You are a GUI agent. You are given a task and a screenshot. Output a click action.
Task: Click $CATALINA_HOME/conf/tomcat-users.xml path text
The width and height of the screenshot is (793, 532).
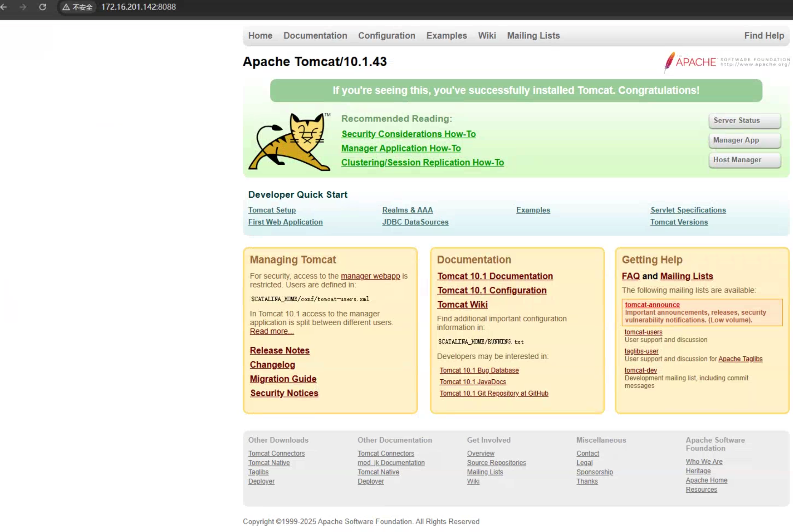click(x=310, y=299)
